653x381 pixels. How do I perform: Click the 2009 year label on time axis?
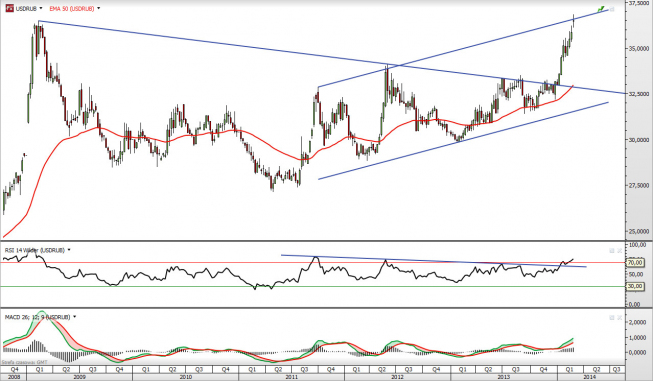[79, 377]
